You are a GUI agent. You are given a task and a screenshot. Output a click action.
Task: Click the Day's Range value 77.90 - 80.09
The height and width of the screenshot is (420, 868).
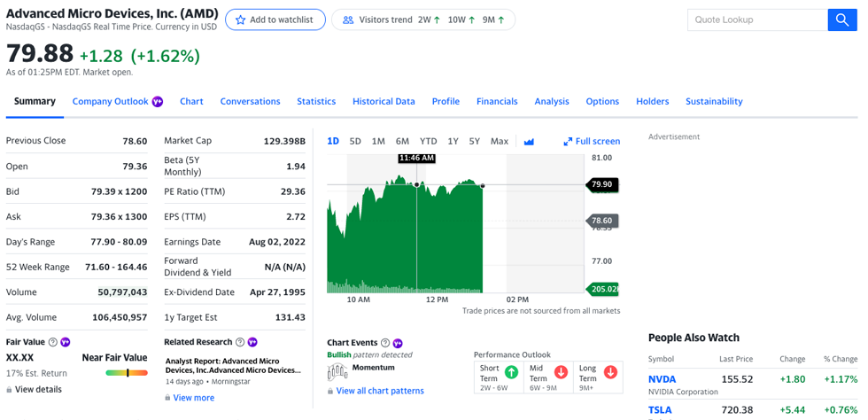point(119,242)
